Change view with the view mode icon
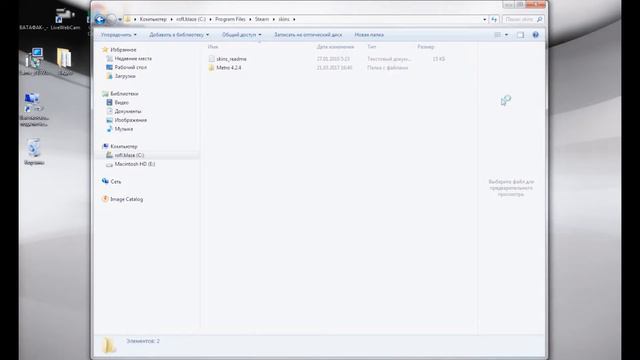This screenshot has width=640, height=360. (x=498, y=35)
